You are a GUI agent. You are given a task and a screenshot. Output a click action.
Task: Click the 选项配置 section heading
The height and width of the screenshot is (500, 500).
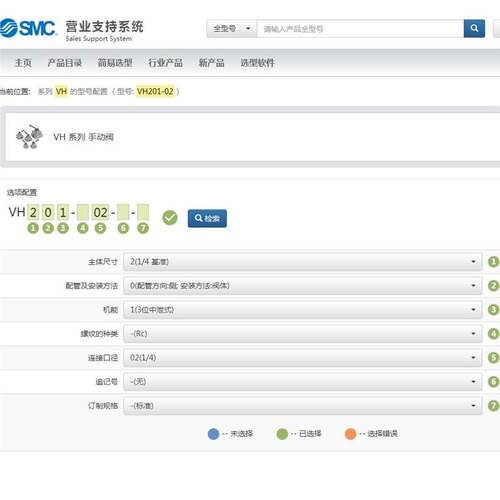(22, 192)
